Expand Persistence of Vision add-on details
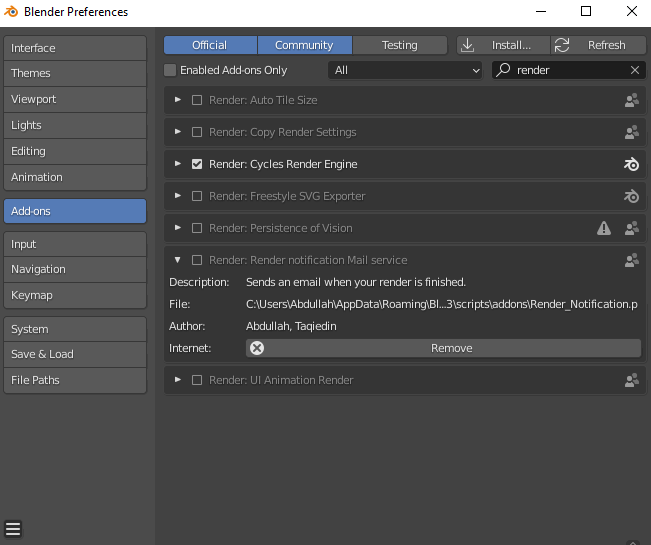This screenshot has width=651, height=545. 178,227
